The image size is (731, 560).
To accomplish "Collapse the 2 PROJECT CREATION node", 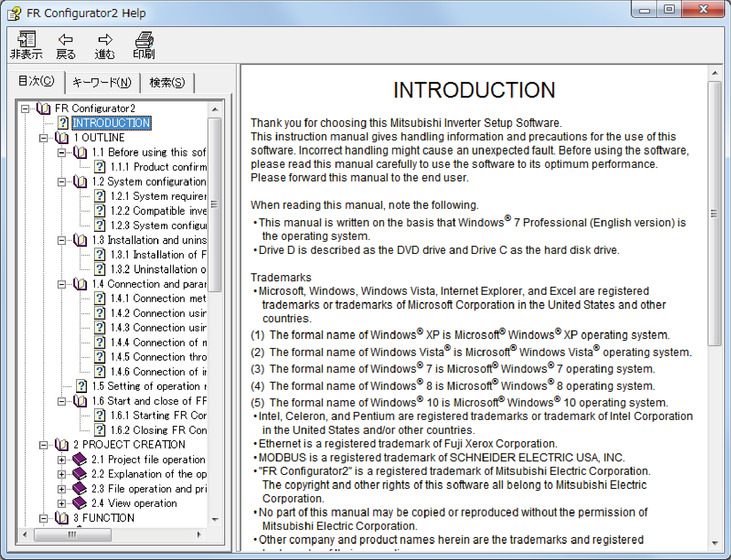I will click(43, 445).
